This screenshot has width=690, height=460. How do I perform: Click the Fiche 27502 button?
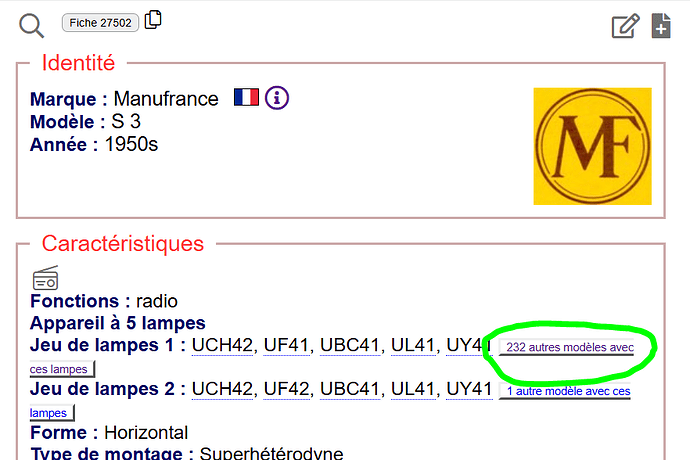100,22
